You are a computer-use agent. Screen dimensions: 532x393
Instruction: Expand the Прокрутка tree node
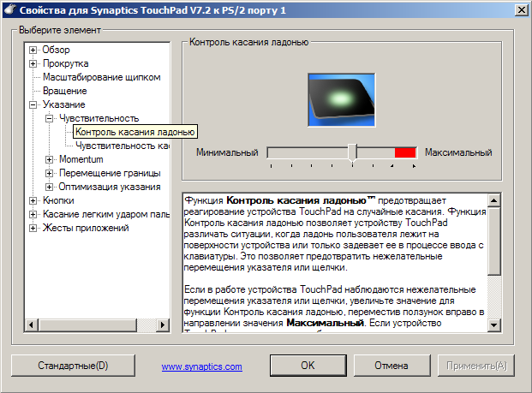(x=33, y=63)
